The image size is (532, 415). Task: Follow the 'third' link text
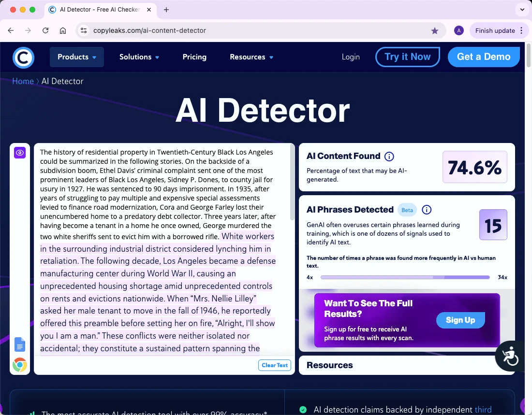coord(483,410)
